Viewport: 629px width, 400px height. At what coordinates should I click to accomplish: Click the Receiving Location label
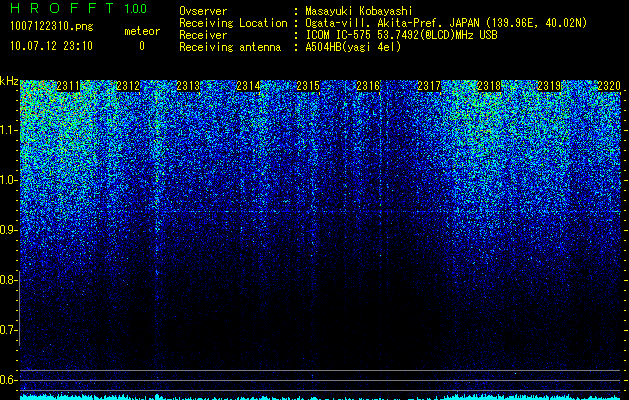(233, 23)
